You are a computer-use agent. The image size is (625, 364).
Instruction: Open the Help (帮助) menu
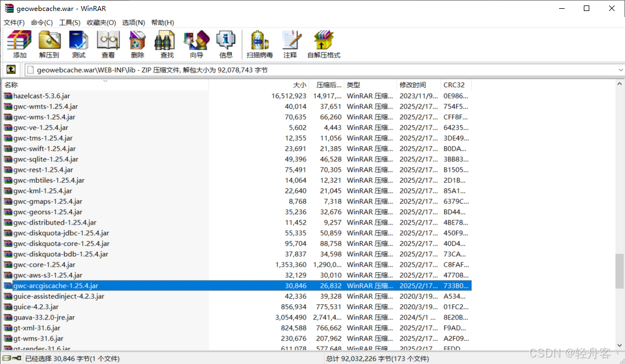[x=163, y=23]
